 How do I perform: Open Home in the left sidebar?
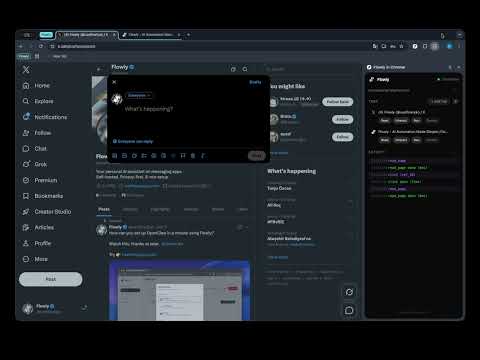(36, 86)
